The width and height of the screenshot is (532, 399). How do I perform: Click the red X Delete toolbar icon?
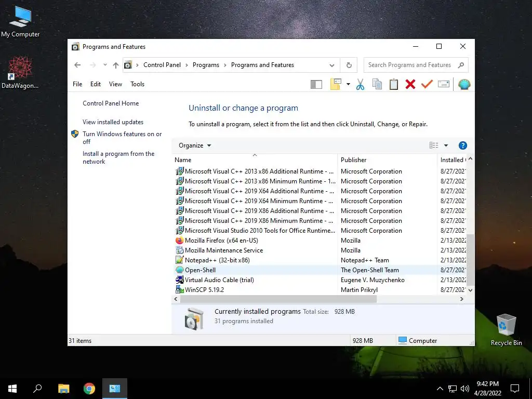click(410, 84)
